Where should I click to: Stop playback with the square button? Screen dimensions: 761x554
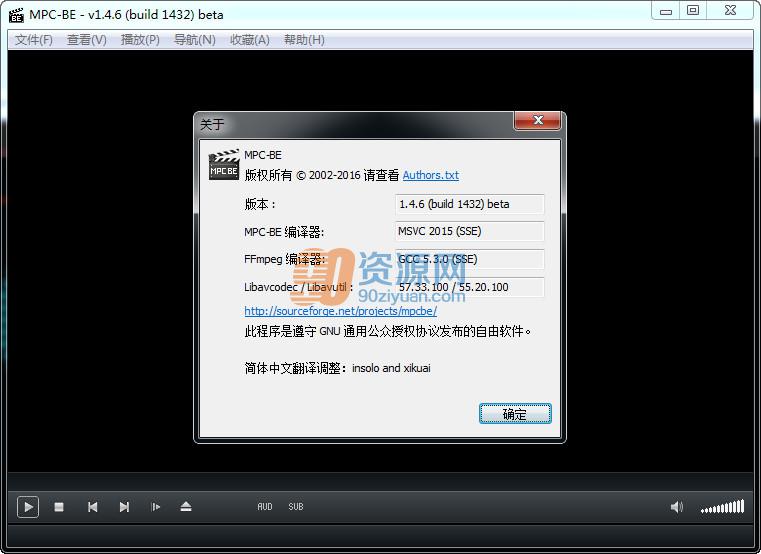(59, 507)
